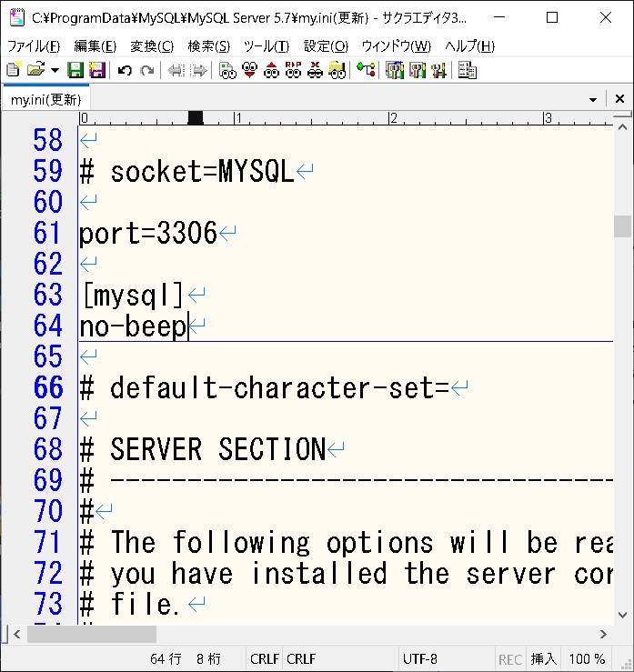634x672 pixels.
Task: Select the my.ini(更新) tab
Action: coord(45,99)
